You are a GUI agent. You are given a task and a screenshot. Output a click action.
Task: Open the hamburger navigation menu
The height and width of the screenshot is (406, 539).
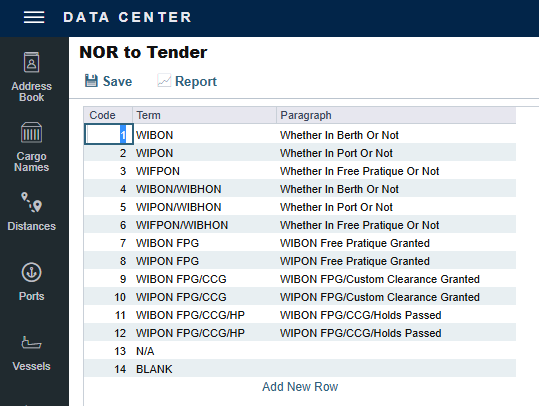[x=34, y=17]
